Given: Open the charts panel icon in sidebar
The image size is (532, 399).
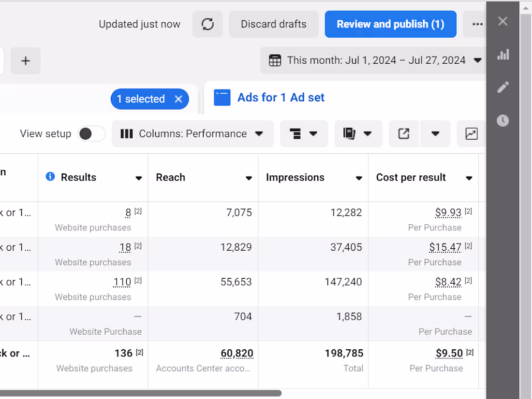Looking at the screenshot, I should tap(503, 55).
